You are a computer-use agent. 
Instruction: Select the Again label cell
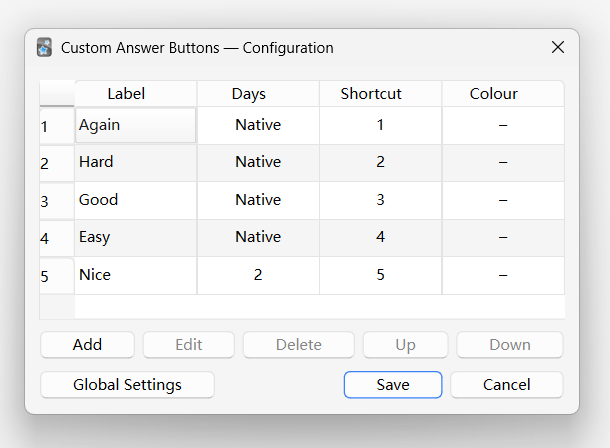tap(136, 125)
